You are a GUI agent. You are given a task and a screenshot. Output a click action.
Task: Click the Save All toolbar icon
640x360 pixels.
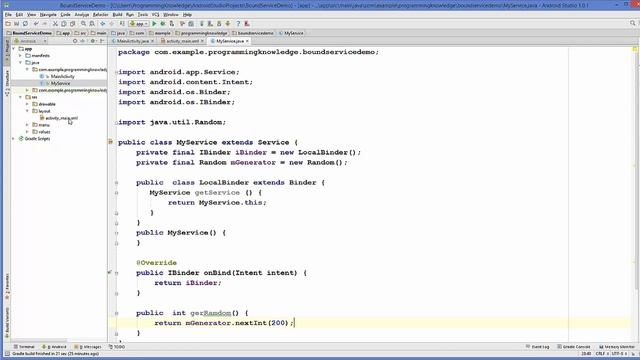pyautogui.click(x=17, y=24)
